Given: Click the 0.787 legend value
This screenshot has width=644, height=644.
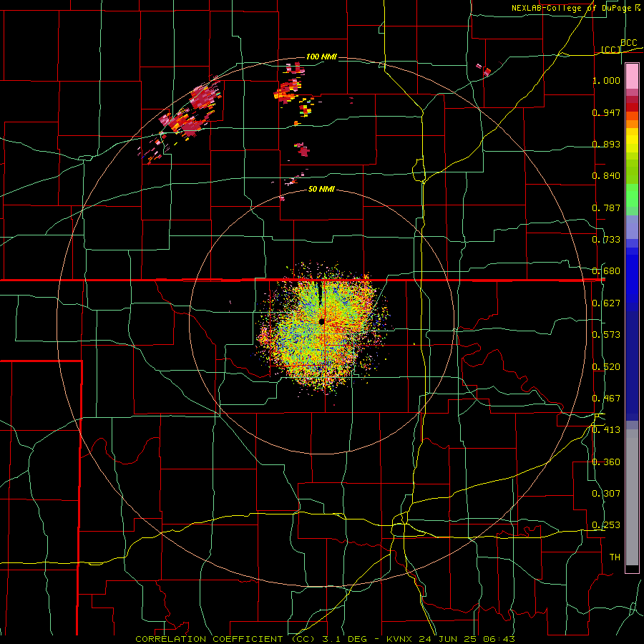Looking at the screenshot, I should click(x=606, y=208).
